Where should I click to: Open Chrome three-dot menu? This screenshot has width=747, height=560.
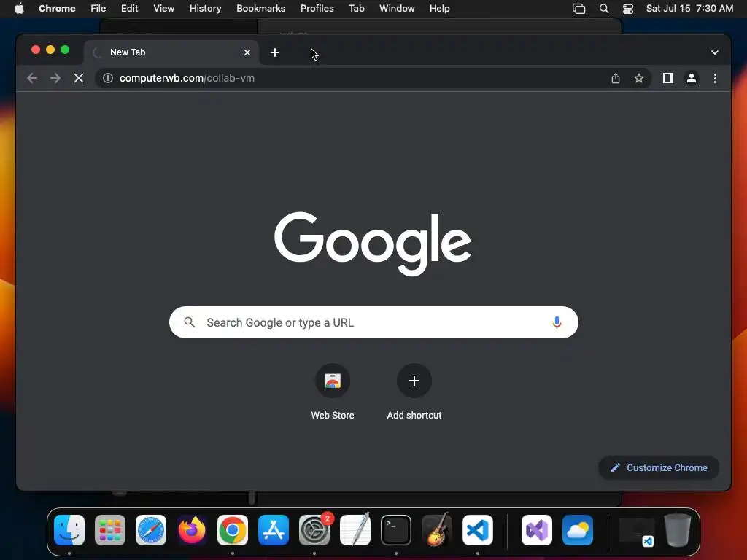pyautogui.click(x=715, y=78)
